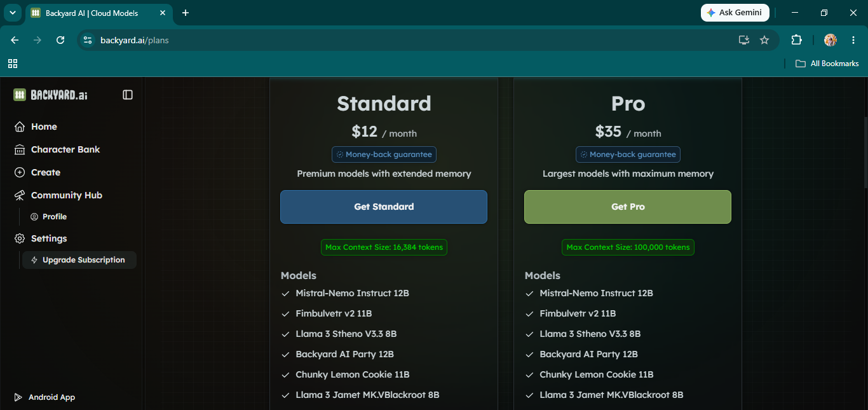Click the Max Context Size 16,384 tokens badge

coord(384,247)
